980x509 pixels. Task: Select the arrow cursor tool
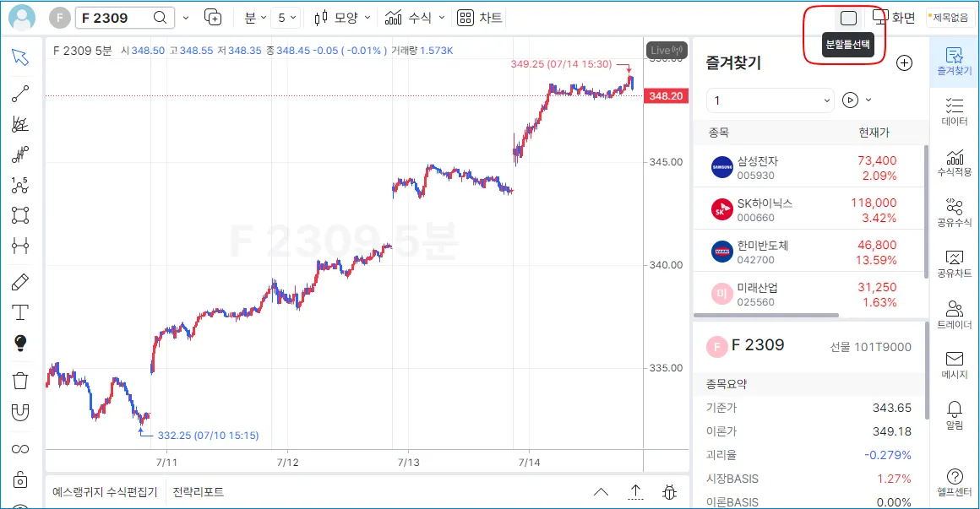tap(20, 57)
